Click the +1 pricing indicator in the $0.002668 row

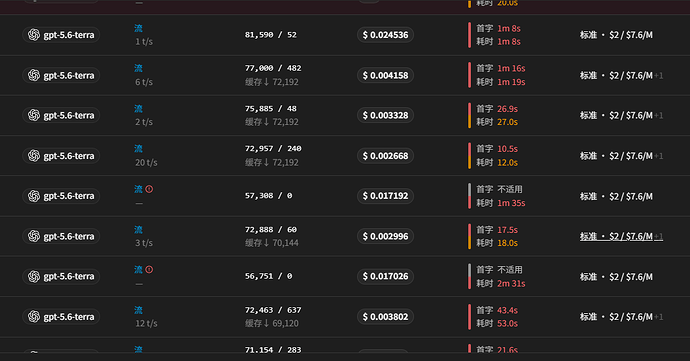(x=658, y=156)
